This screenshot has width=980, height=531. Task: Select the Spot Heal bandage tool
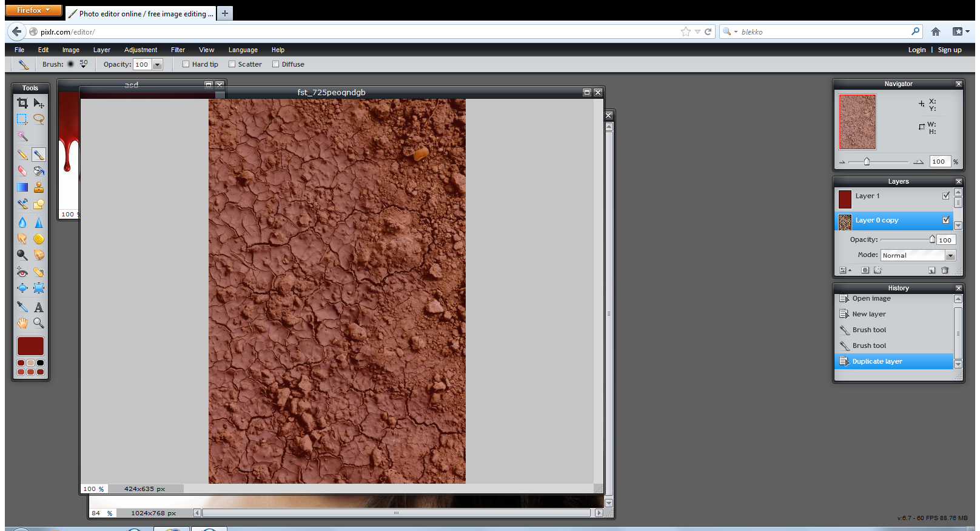tap(39, 272)
